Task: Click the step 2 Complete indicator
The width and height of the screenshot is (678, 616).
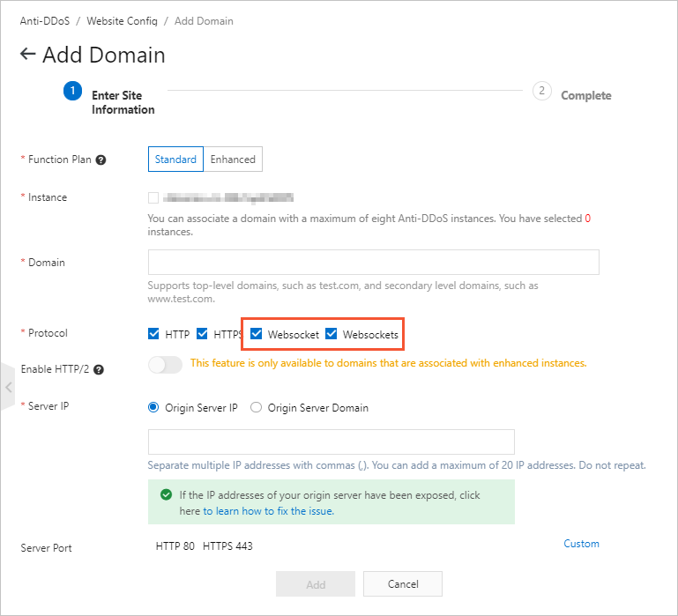Action: [x=541, y=91]
